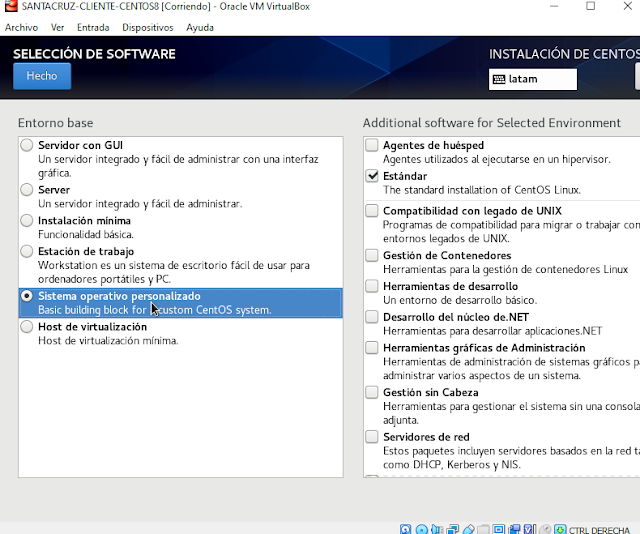Image resolution: width=640 pixels, height=534 pixels.
Task: Click 'como DHCP, Kerberos y NIS.' text
Action: [x=452, y=465]
